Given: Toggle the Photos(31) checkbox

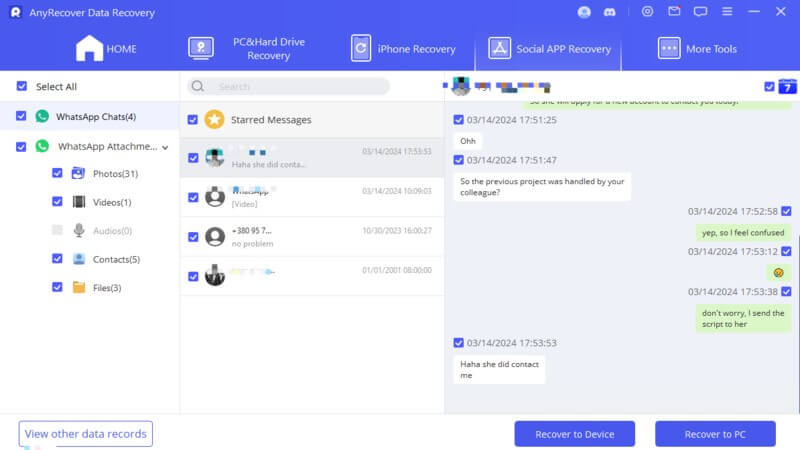Looking at the screenshot, I should [x=57, y=173].
